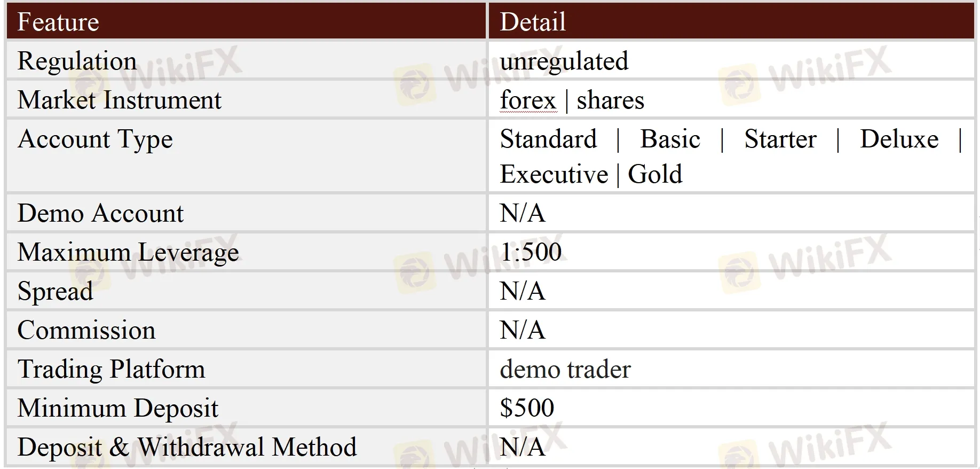
Task: Select the Deposit & Withdrawal Method label
Action: coord(187,448)
